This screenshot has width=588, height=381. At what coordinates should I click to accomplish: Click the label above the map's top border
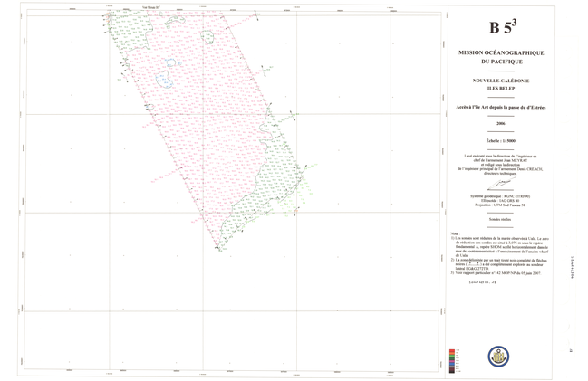(x=151, y=5)
